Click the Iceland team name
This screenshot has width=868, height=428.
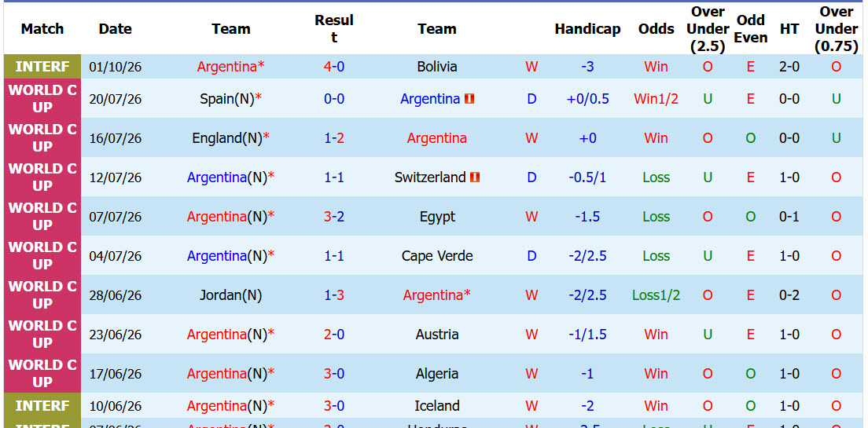[437, 406]
